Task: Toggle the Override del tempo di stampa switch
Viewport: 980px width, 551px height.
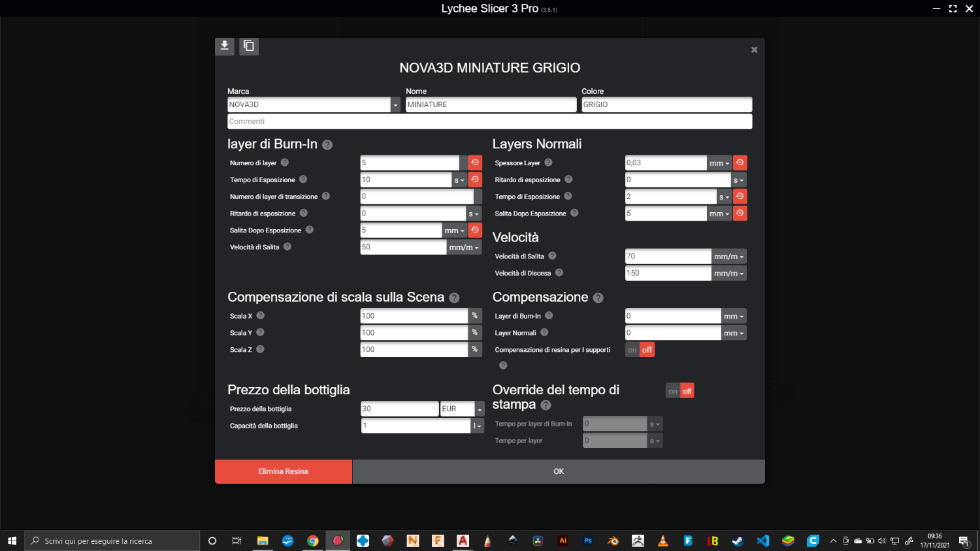Action: point(679,391)
